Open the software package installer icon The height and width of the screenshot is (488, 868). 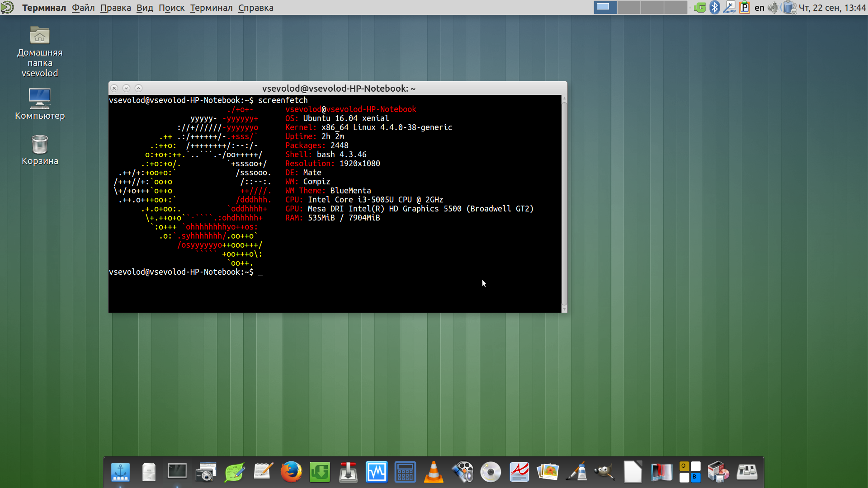[x=718, y=472]
